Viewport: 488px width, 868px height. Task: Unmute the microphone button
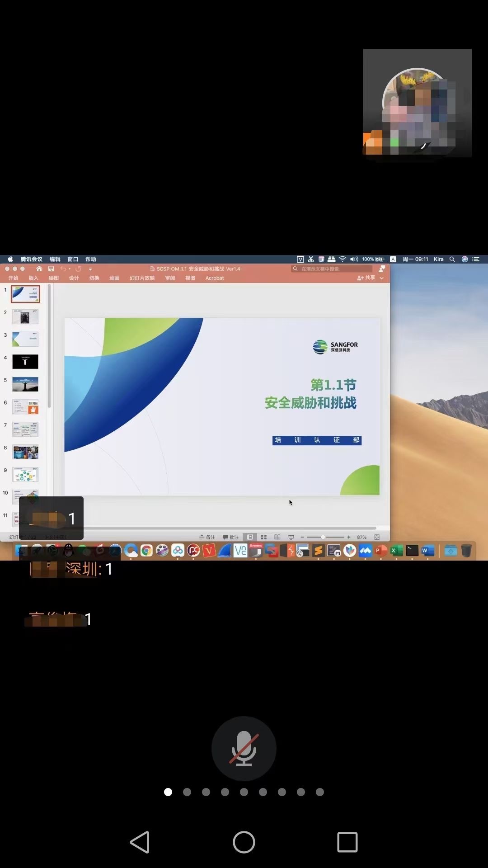(244, 748)
